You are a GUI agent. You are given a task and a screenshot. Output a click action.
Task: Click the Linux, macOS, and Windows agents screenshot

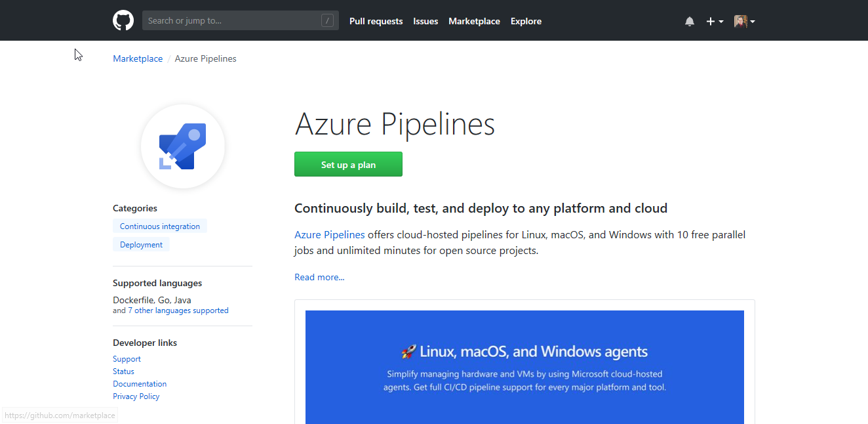pyautogui.click(x=524, y=367)
